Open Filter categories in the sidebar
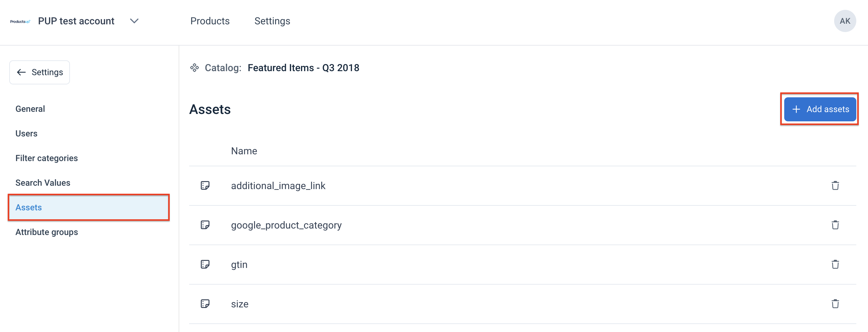This screenshot has height=332, width=868. point(47,158)
